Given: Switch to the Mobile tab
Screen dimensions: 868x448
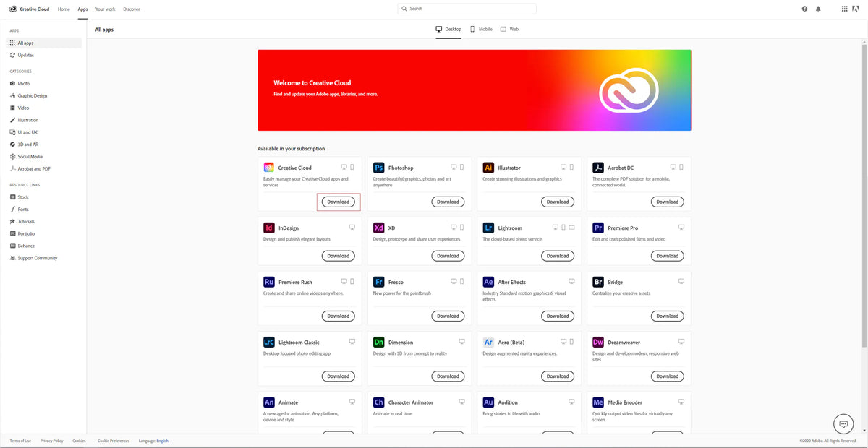Looking at the screenshot, I should coord(481,30).
